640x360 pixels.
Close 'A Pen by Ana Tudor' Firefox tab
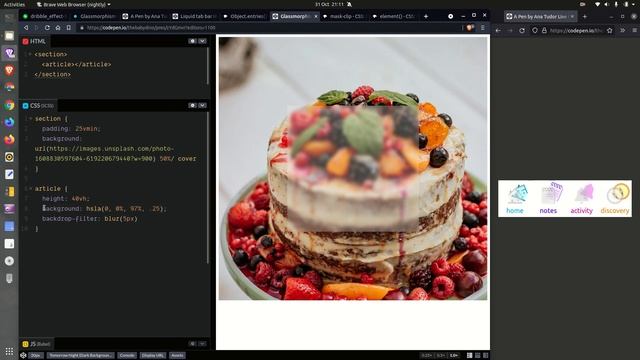click(x=572, y=16)
